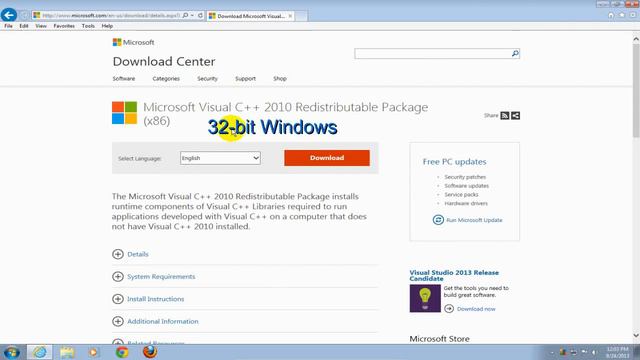Click the Run Microsoft Update link

pos(474,220)
